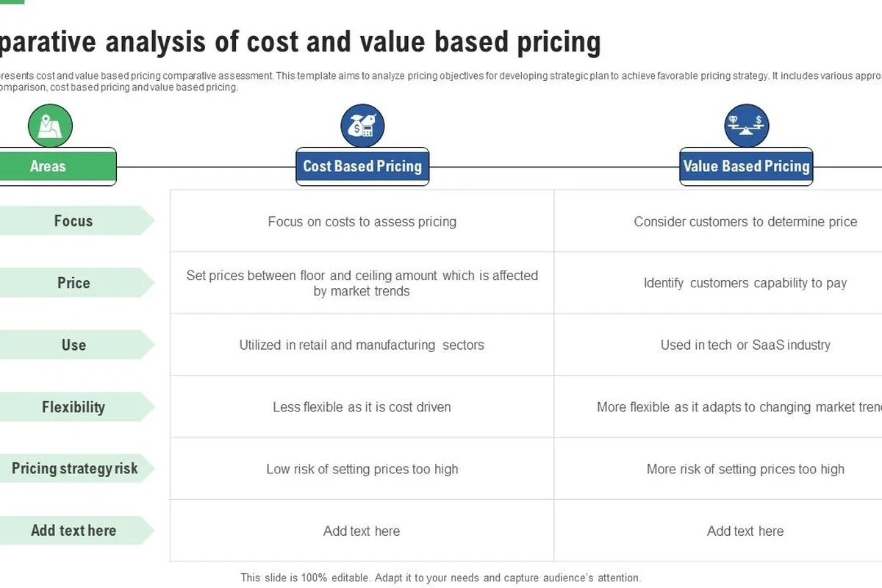Click Add text here under Cost Based Pricing

(362, 531)
